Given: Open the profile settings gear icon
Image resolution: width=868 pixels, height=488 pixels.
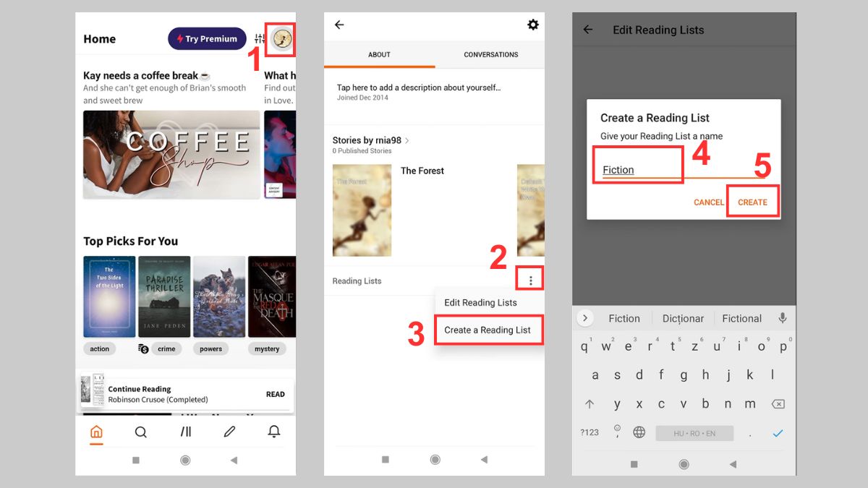Looking at the screenshot, I should [x=533, y=24].
